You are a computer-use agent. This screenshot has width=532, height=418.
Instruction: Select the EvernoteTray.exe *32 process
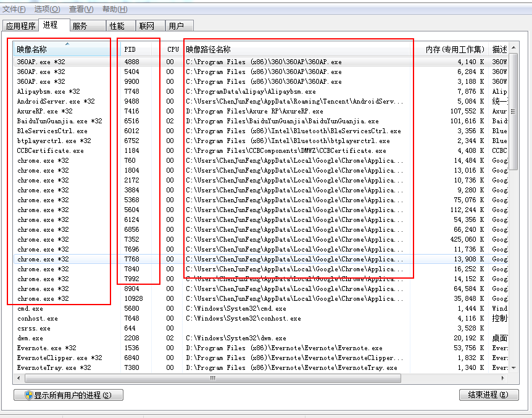(260, 367)
